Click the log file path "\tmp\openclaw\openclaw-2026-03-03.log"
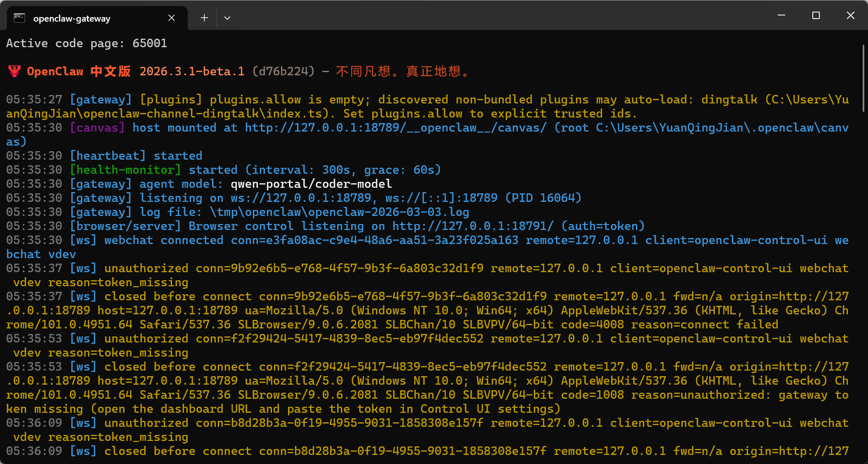 (340, 212)
